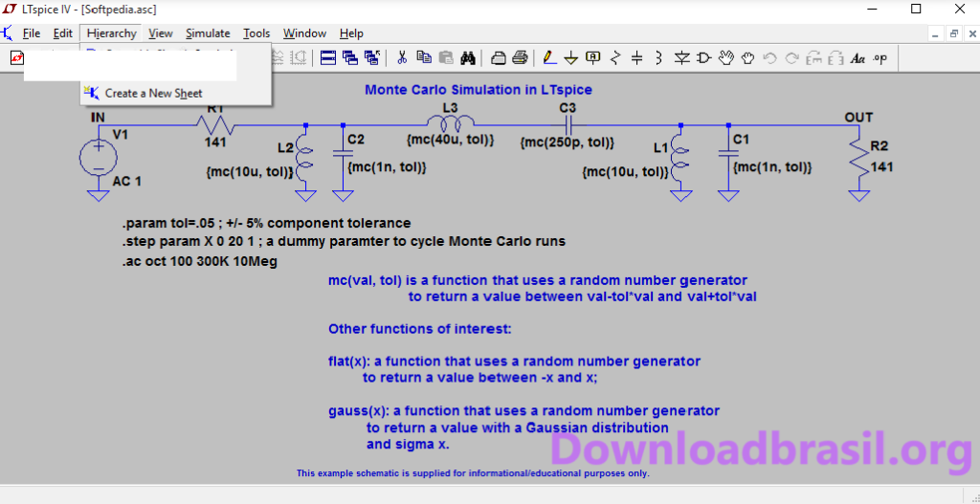
Task: Choose Create a New Sheet
Action: [x=176, y=93]
